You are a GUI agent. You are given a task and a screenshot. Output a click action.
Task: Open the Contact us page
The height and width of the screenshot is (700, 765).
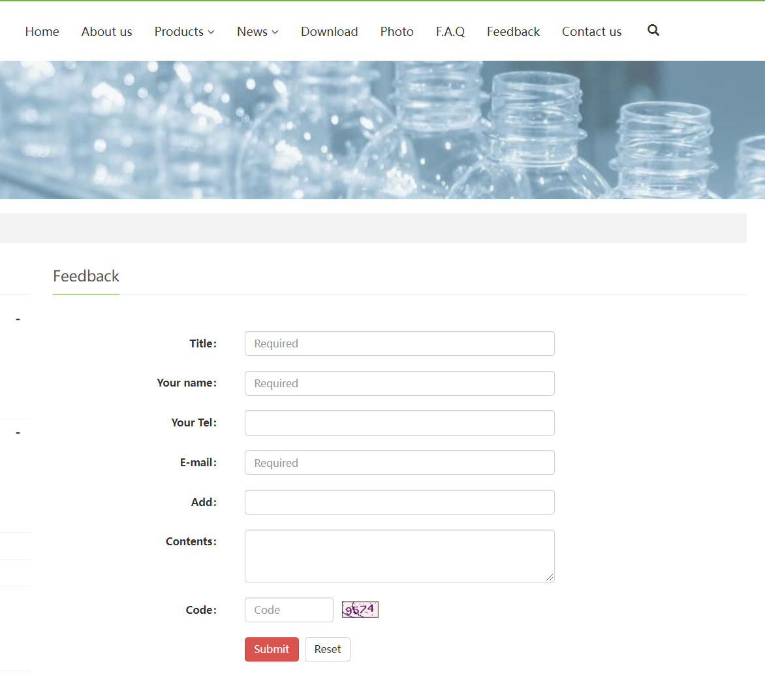(x=591, y=31)
